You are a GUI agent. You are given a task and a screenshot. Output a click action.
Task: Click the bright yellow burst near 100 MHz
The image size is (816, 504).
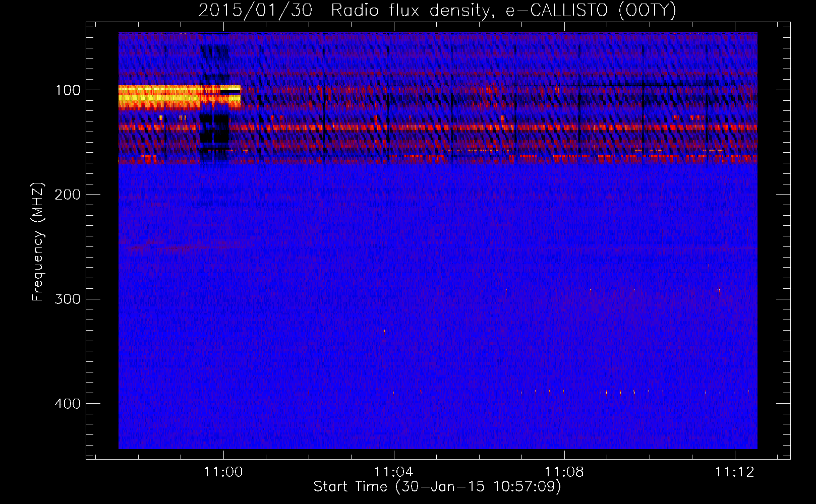coord(180,97)
